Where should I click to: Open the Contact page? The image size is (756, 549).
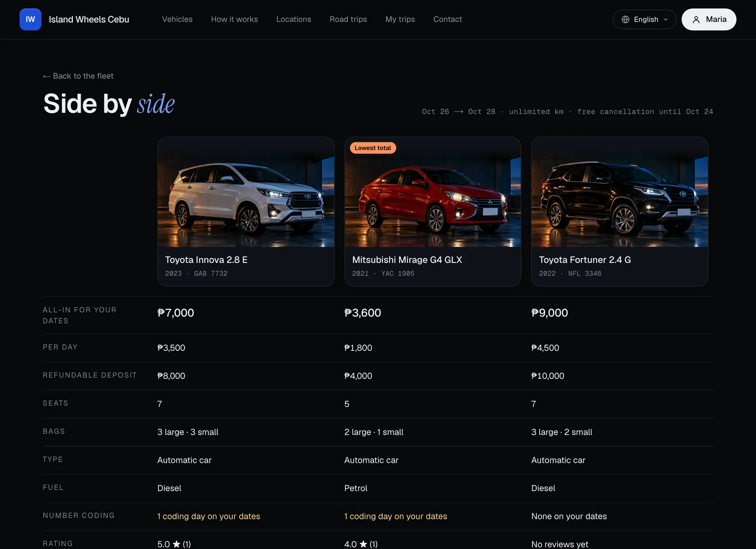tap(447, 19)
